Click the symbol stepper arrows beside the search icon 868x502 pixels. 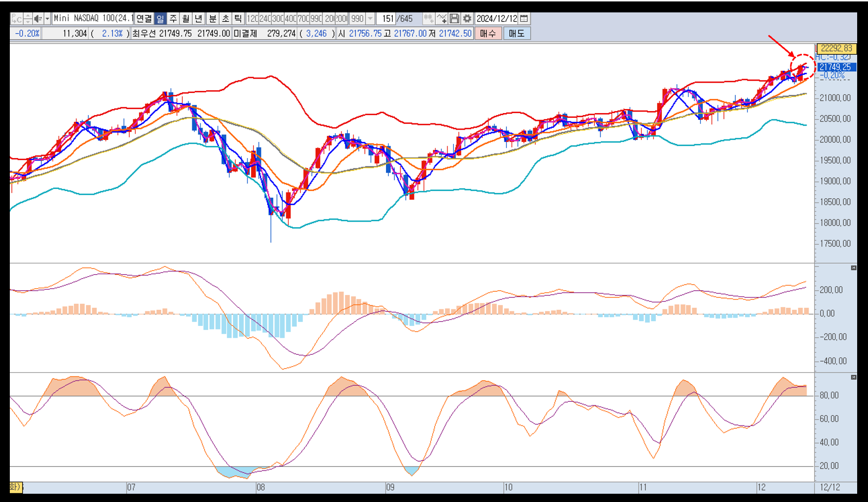(x=28, y=19)
